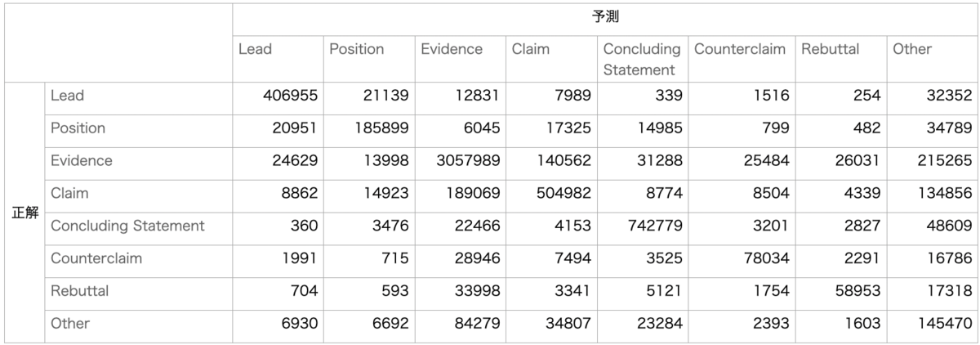
Task: Click cell with value 78034
Action: pyautogui.click(x=742, y=259)
